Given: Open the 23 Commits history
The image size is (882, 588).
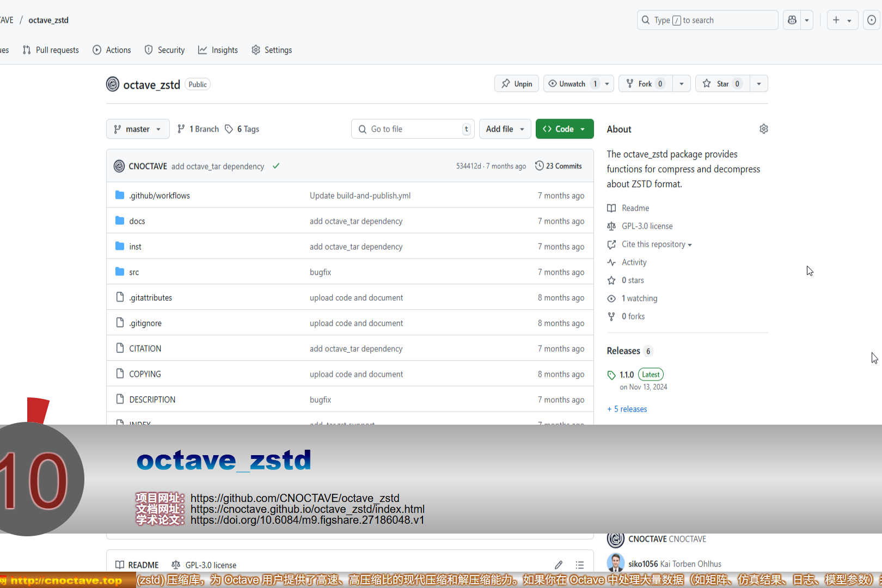Looking at the screenshot, I should click(x=559, y=166).
